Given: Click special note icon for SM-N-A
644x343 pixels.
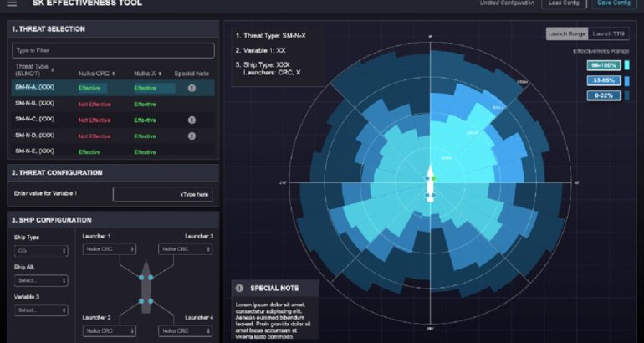Looking at the screenshot, I should pyautogui.click(x=192, y=87).
